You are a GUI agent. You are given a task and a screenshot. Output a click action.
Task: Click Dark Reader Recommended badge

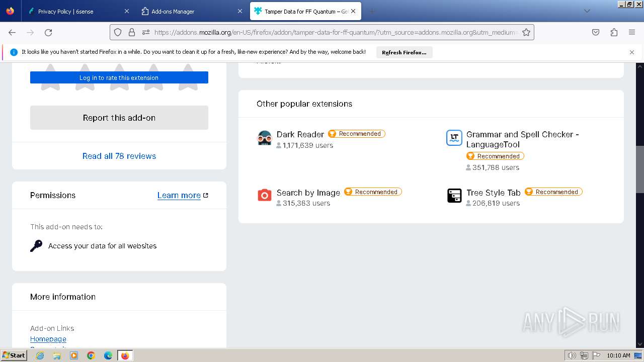[x=357, y=134]
